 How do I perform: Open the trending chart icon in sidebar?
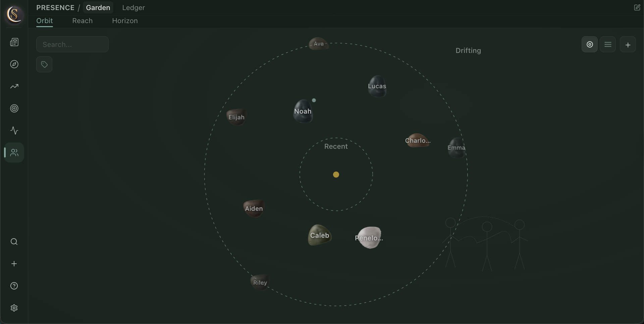pyautogui.click(x=14, y=86)
